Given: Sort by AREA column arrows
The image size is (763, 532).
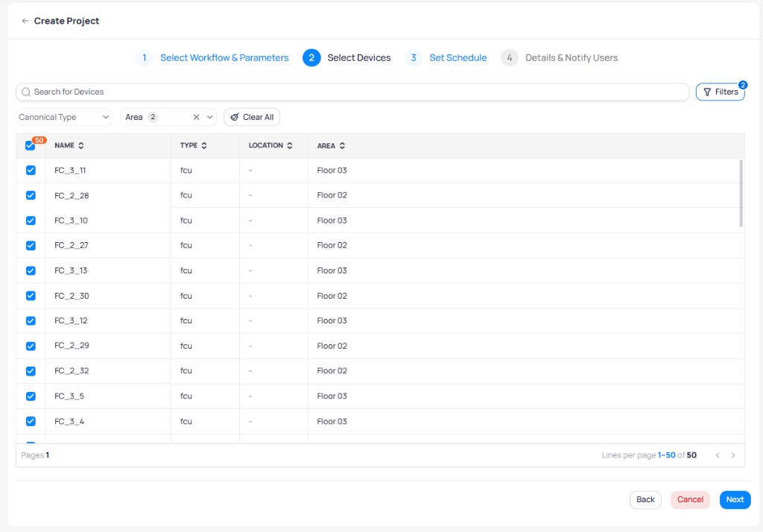Looking at the screenshot, I should pyautogui.click(x=342, y=145).
